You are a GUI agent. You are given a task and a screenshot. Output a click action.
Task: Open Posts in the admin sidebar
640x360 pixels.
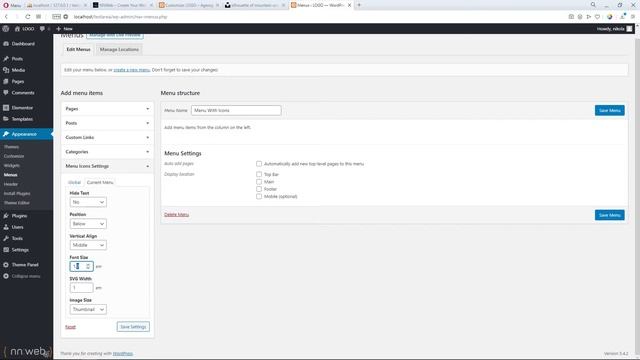(x=17, y=59)
